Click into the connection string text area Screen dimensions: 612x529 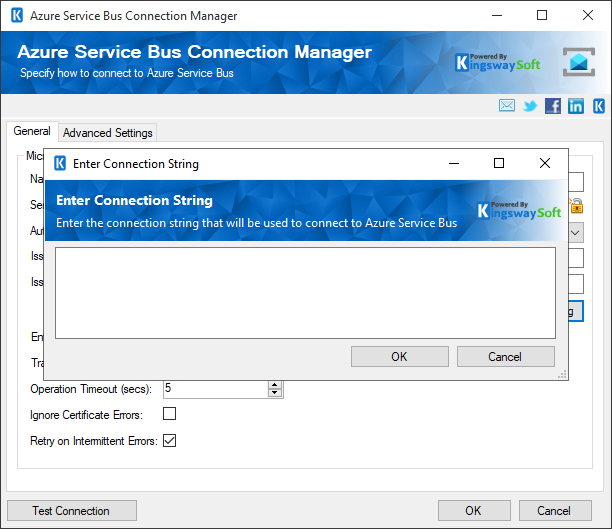pyautogui.click(x=305, y=293)
